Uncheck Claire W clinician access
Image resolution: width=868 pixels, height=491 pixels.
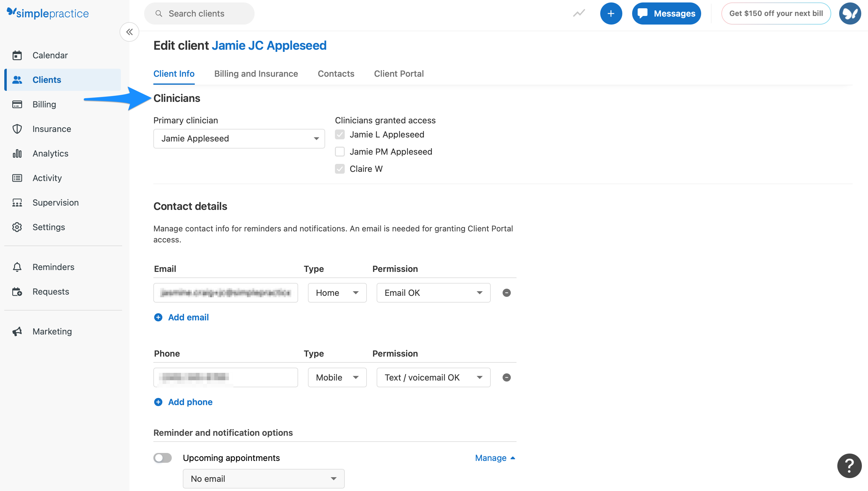(339, 168)
